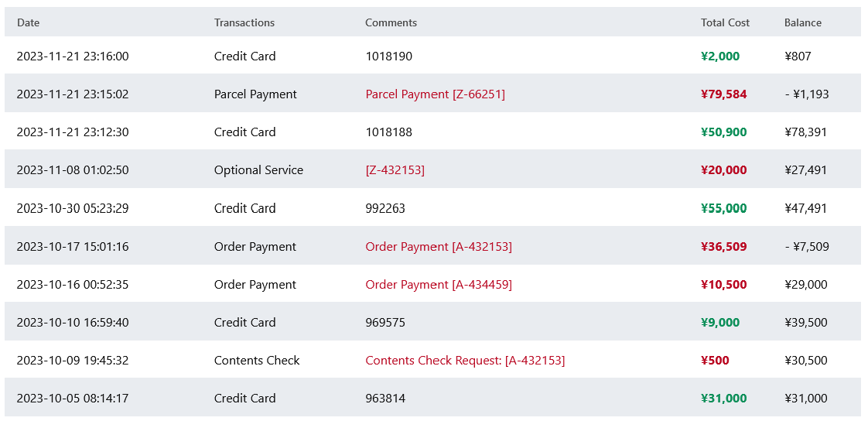
Task: Click the date 2023-11-08 01:02:50
Action: point(73,170)
